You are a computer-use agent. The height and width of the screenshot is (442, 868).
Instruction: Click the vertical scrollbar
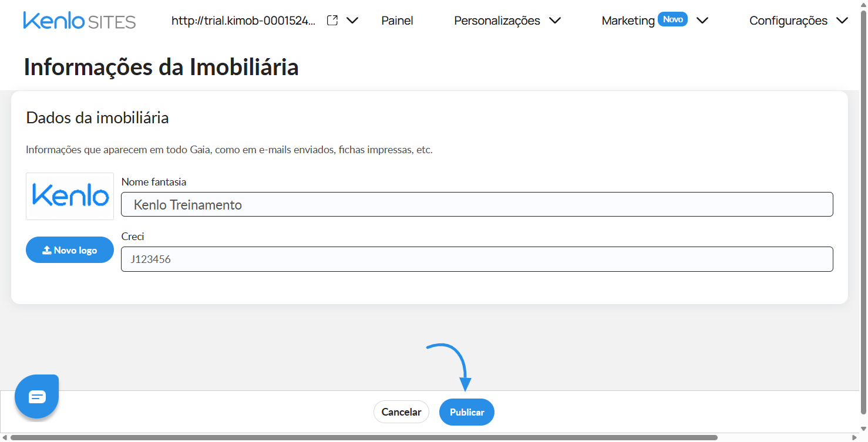tap(863, 211)
